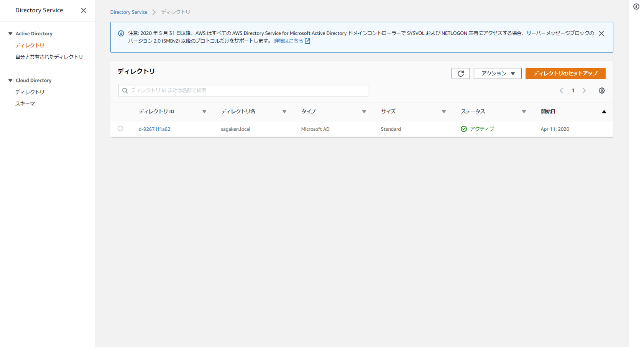Click the 開始日 column header

click(x=548, y=112)
